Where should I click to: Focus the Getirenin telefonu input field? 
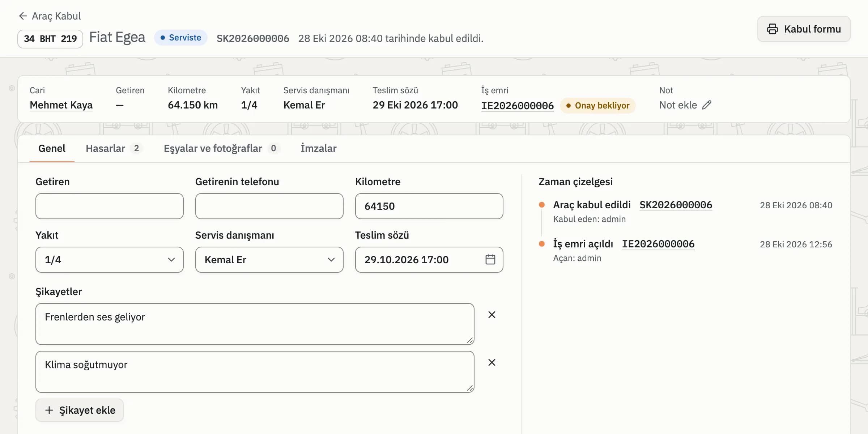[269, 206]
